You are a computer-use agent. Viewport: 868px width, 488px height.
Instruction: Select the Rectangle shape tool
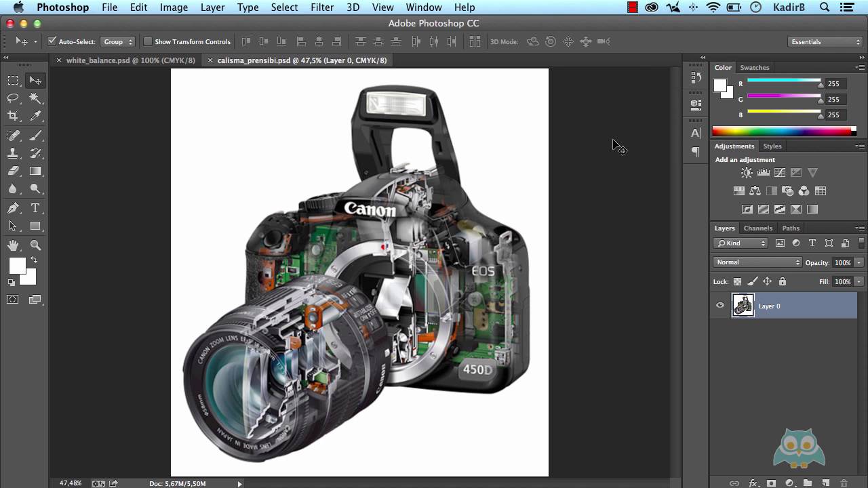(x=35, y=226)
